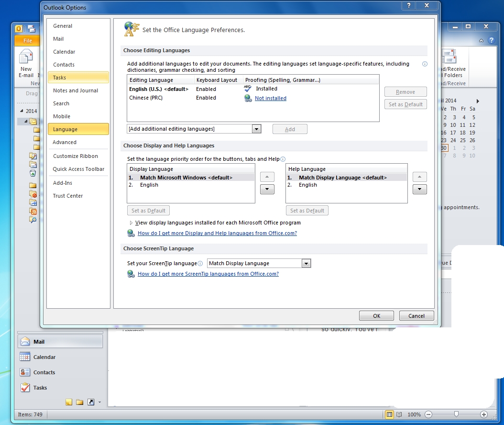Select English (U.S.) editing language row

coord(253,89)
